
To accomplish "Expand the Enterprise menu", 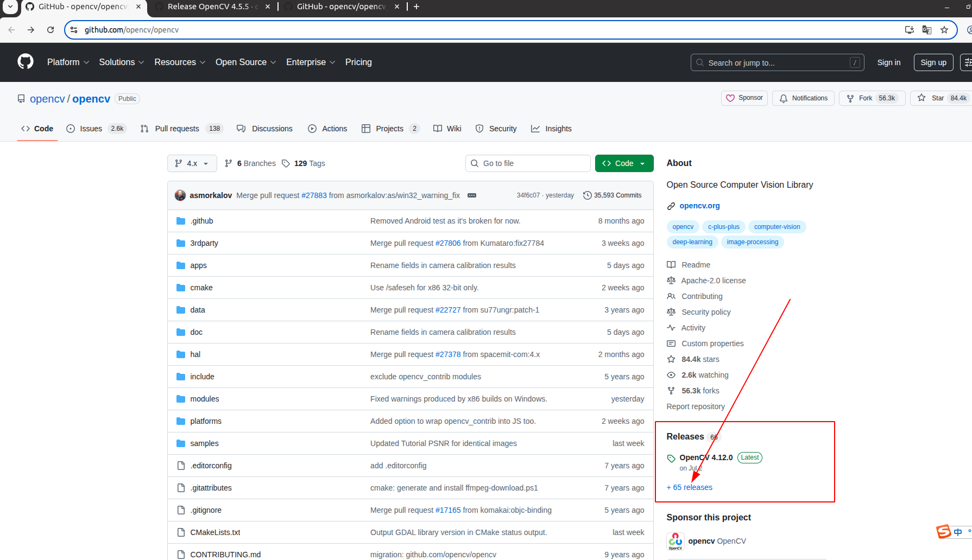I will [x=311, y=62].
